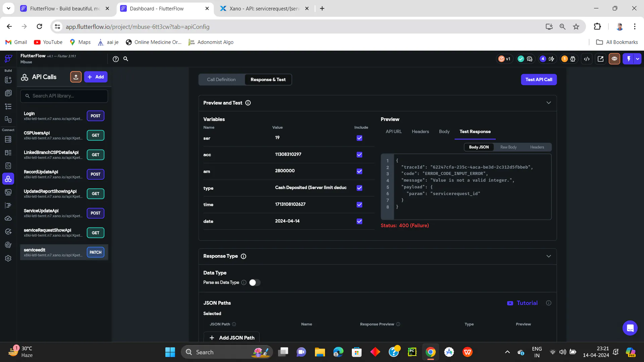Open the Windows Start menu
644x362 pixels.
click(170, 352)
